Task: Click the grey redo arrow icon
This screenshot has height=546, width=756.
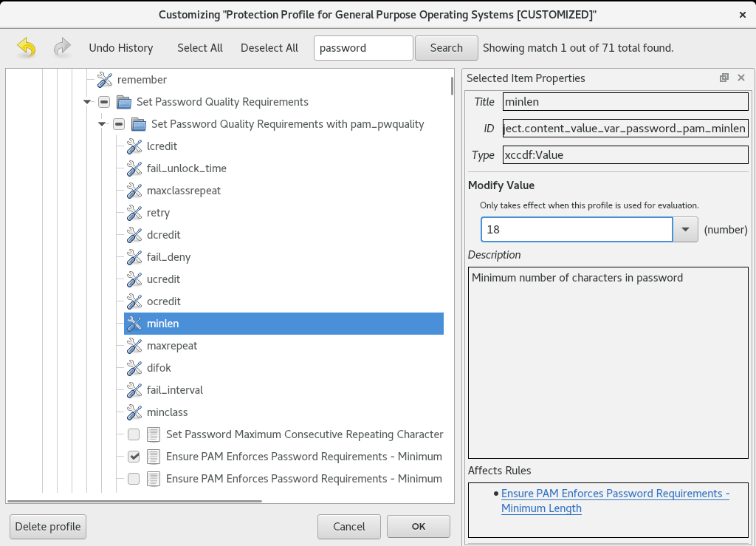Action: pos(63,48)
